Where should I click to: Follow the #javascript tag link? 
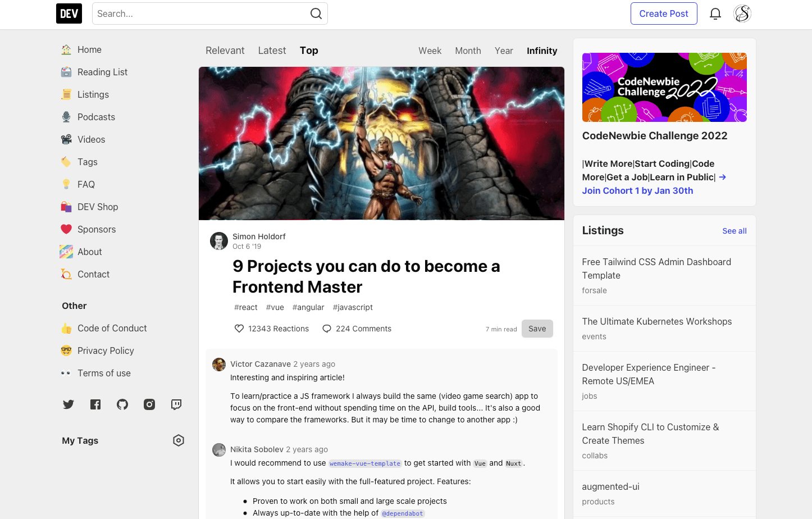352,307
